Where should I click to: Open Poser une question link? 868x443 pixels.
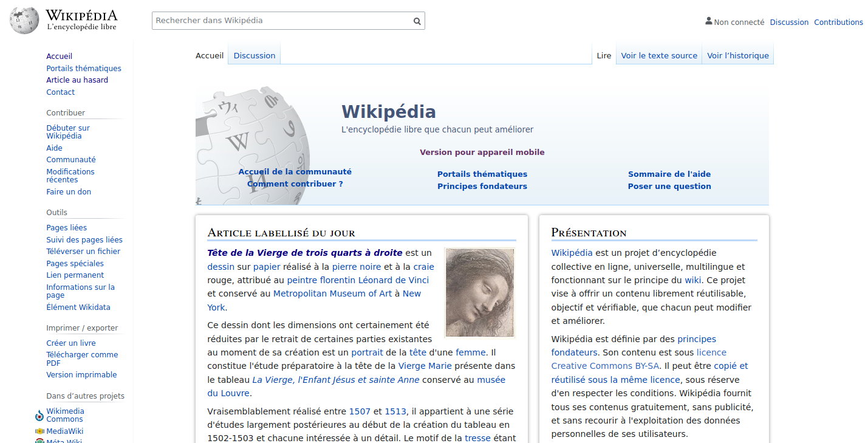(669, 187)
